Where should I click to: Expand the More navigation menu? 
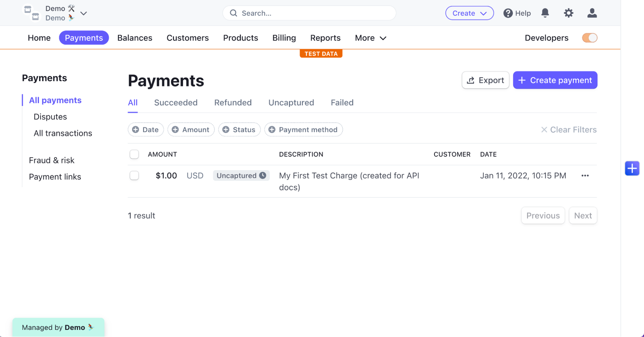pyautogui.click(x=370, y=38)
